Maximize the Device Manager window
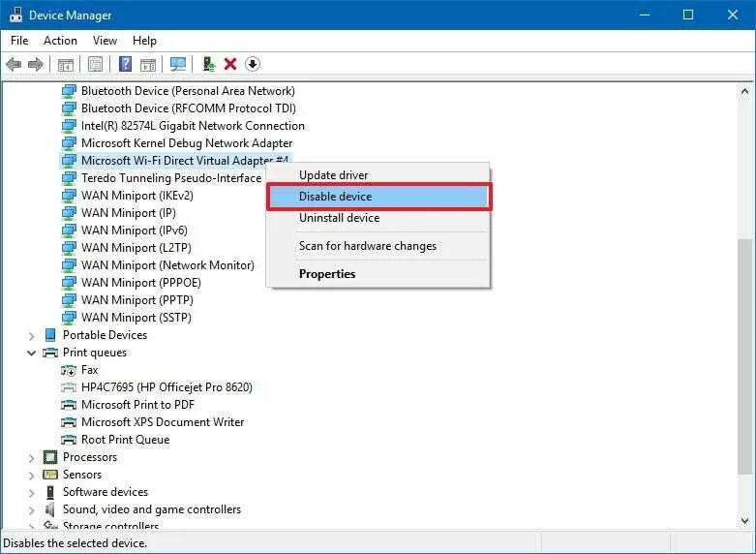Screen dimensions: 756x554 [x=688, y=15]
